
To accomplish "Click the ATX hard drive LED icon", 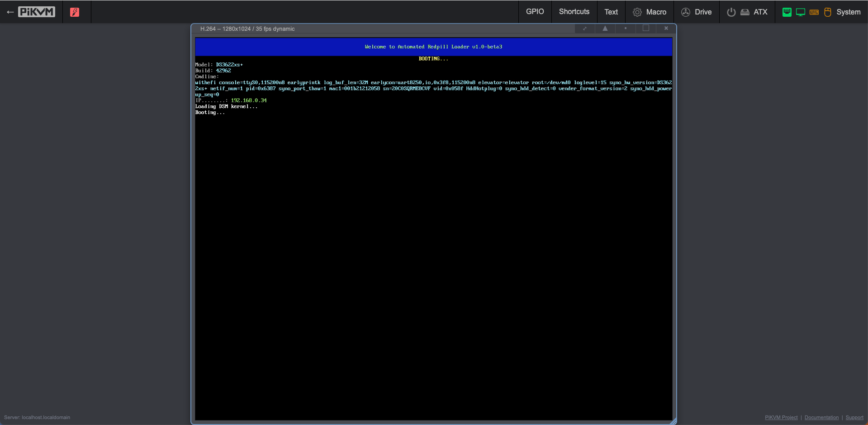I will pyautogui.click(x=745, y=12).
